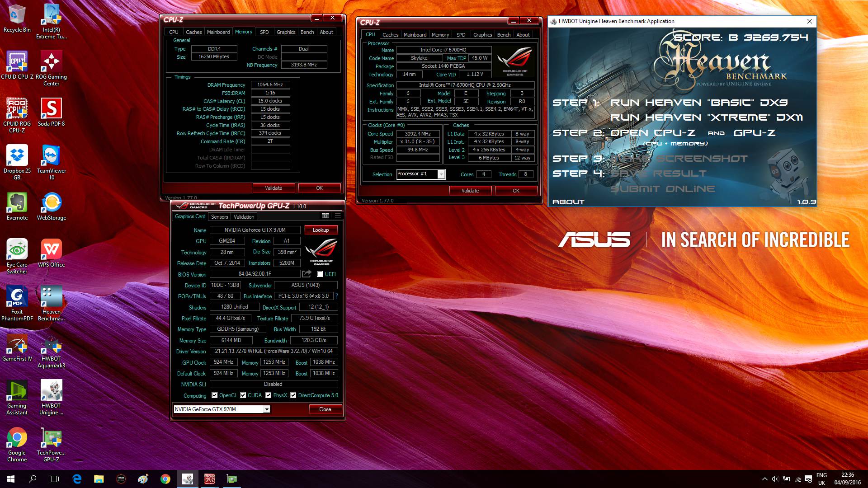Toggle the UEFI checkbox in GPU-Z
This screenshot has height=488, width=868.
click(320, 274)
